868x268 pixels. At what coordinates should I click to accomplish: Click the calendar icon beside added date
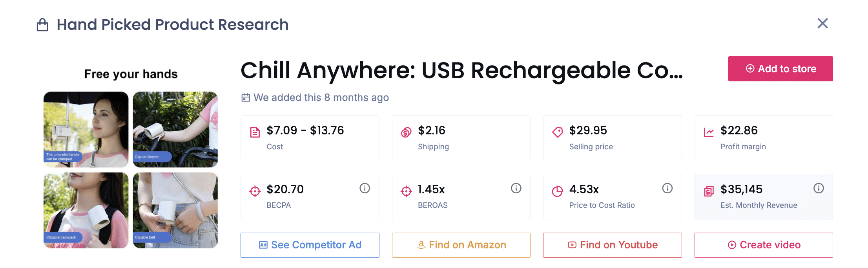point(246,97)
